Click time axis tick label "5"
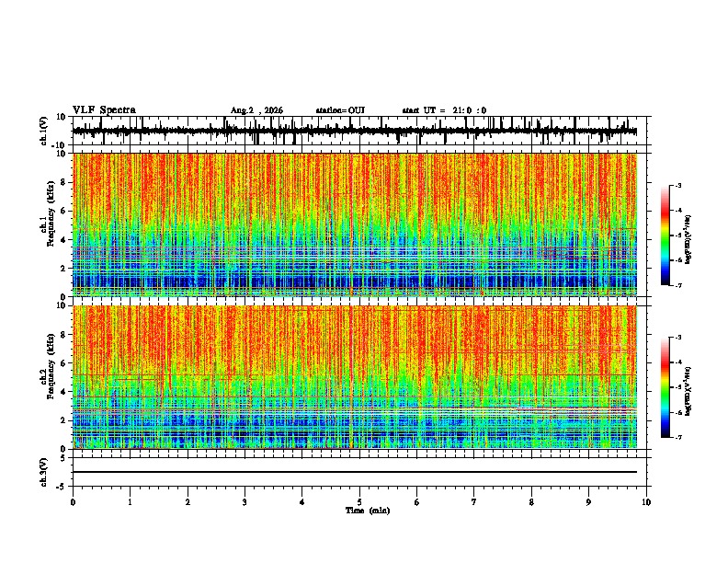728x563 pixels. pos(359,502)
